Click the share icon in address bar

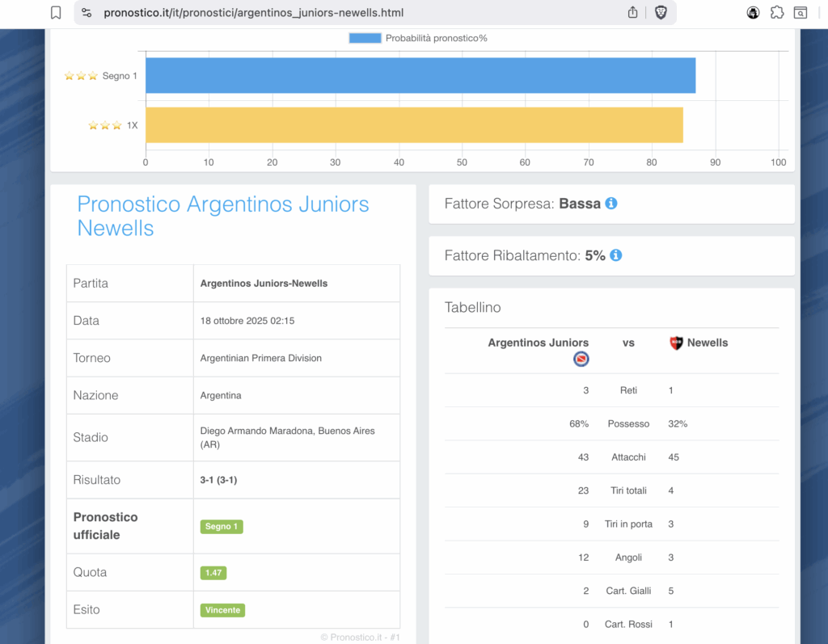click(633, 13)
